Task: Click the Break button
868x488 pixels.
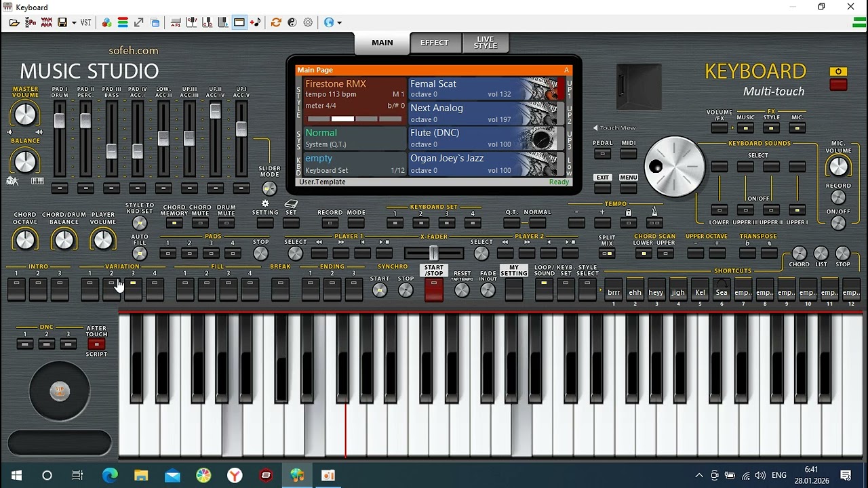Action: (x=280, y=289)
